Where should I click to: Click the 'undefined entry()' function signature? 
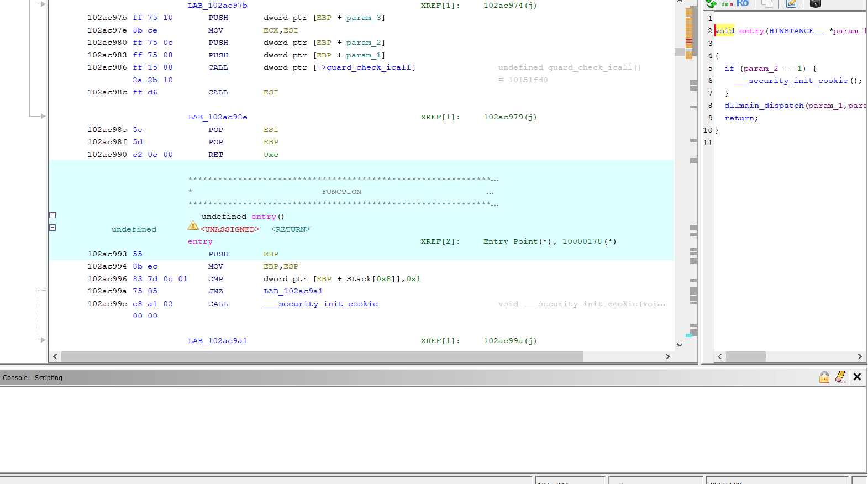pos(243,217)
